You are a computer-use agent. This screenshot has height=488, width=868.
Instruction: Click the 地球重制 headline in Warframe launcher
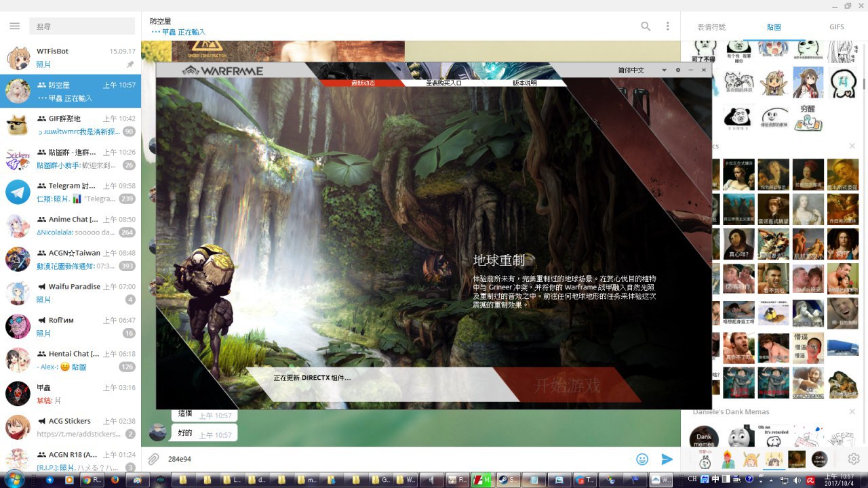click(x=499, y=260)
